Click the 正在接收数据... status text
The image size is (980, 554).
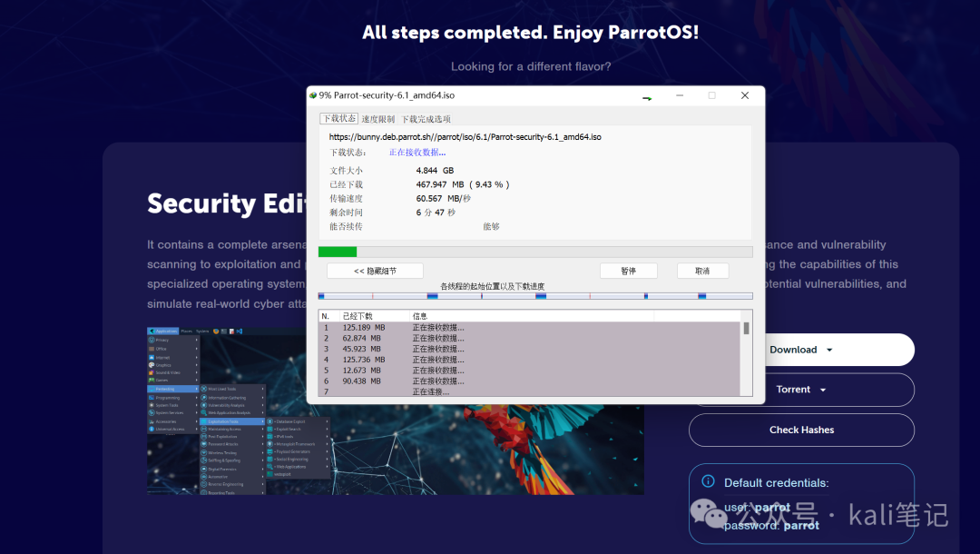(x=416, y=153)
